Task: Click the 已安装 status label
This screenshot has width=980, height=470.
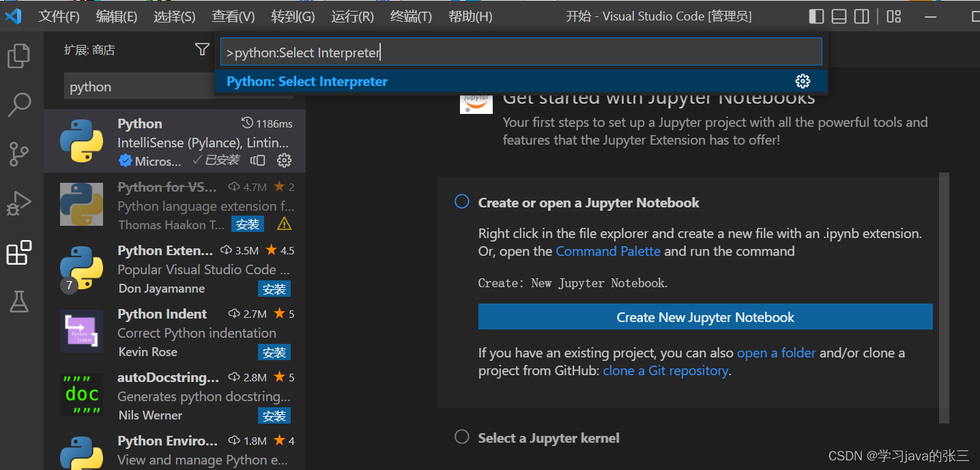Action: (216, 160)
